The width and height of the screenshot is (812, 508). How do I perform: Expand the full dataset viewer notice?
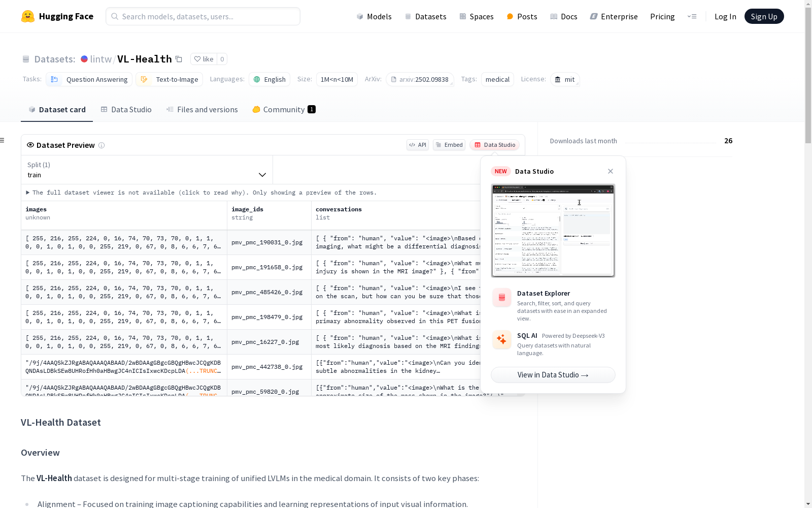(201, 193)
